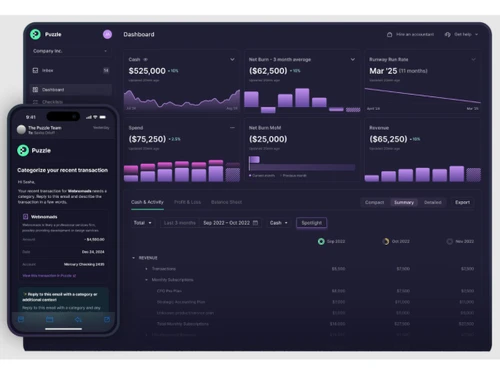Image resolution: width=500 pixels, height=375 pixels.
Task: Click the Get help headset icon
Action: [447, 34]
